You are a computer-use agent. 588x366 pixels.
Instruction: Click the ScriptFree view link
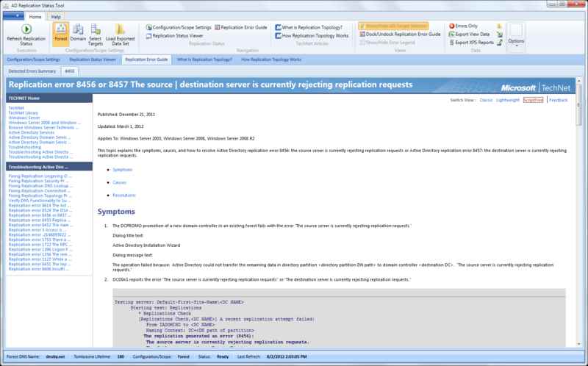(533, 100)
